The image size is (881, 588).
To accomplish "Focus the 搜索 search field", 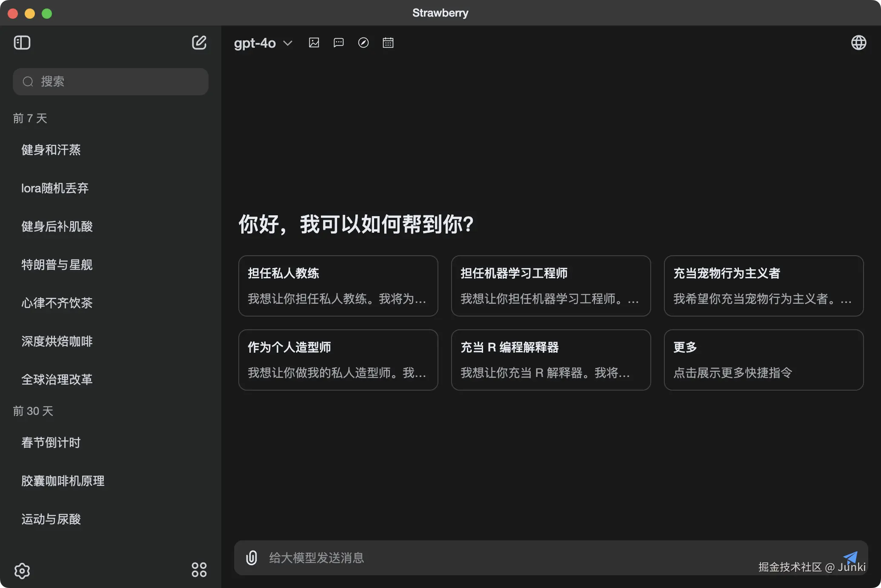I will click(x=111, y=82).
